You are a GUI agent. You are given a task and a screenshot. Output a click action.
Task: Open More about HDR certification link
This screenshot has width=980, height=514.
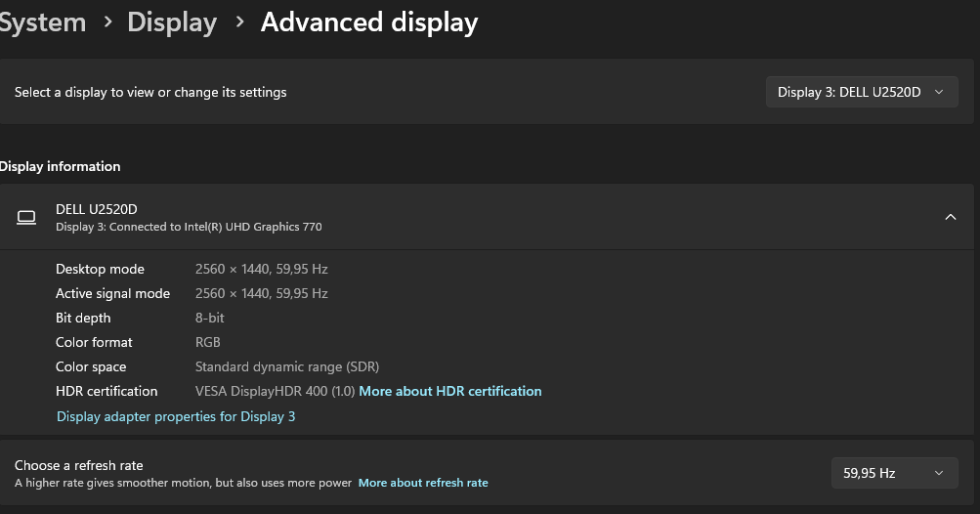point(450,392)
